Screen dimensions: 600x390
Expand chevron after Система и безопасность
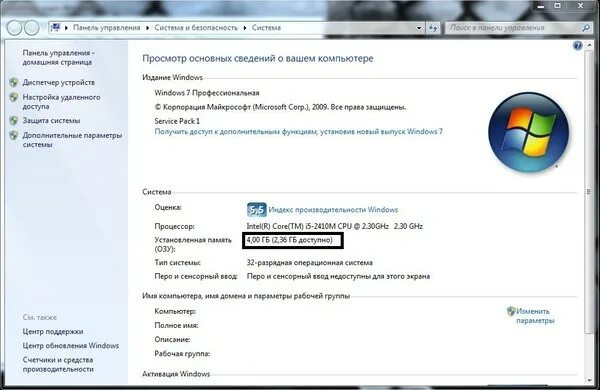coord(245,28)
